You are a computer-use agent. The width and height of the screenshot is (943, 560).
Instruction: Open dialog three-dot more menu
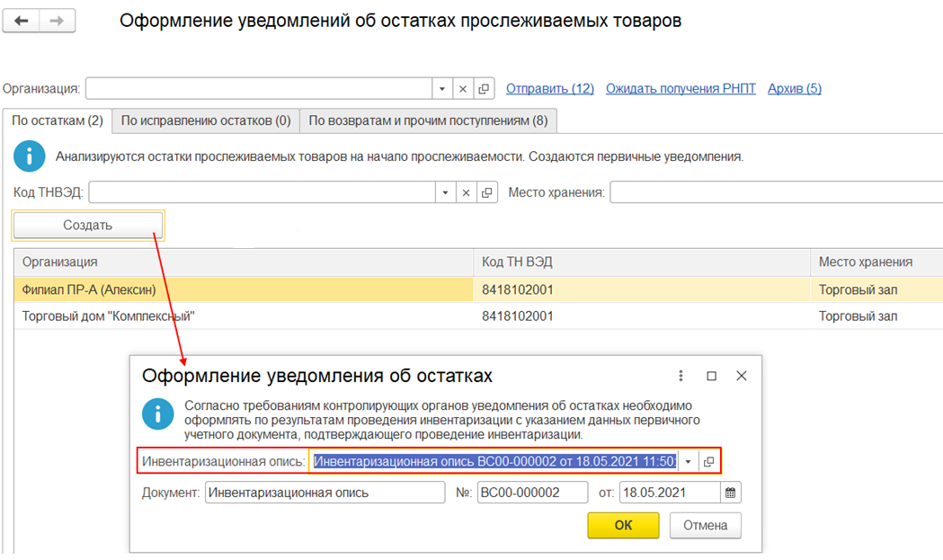click(681, 376)
